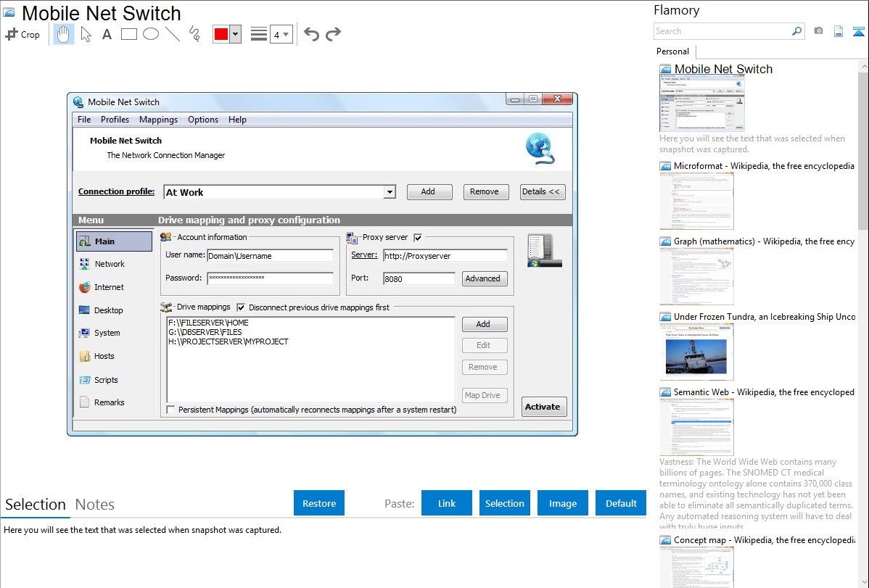Open the line width dropdown
The width and height of the screenshot is (869, 588).
click(x=281, y=34)
